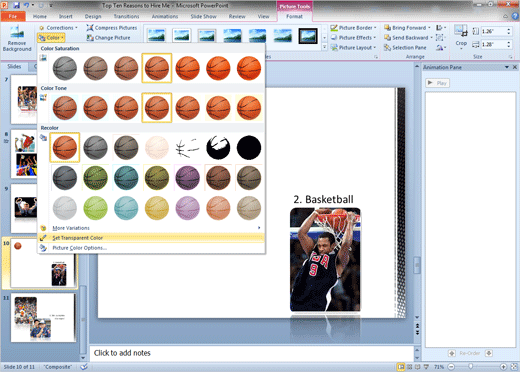This screenshot has height=372, width=520.
Task: Select slide 11 thumbnail
Action: coord(43,317)
